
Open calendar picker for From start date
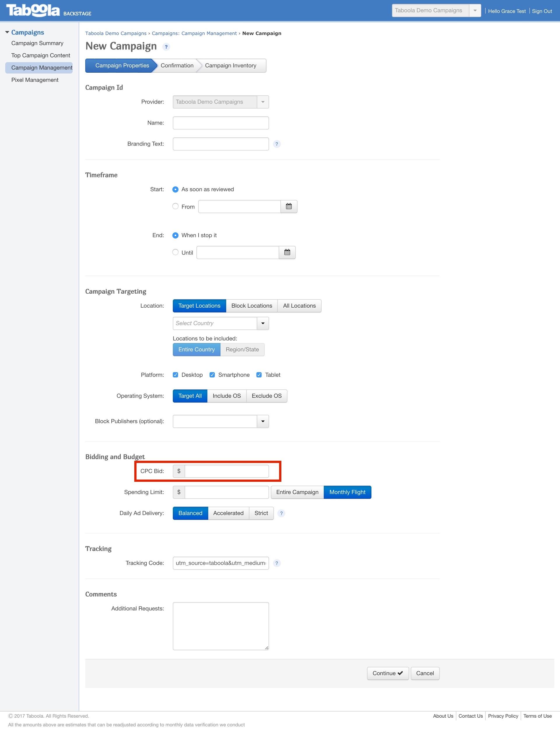point(289,206)
